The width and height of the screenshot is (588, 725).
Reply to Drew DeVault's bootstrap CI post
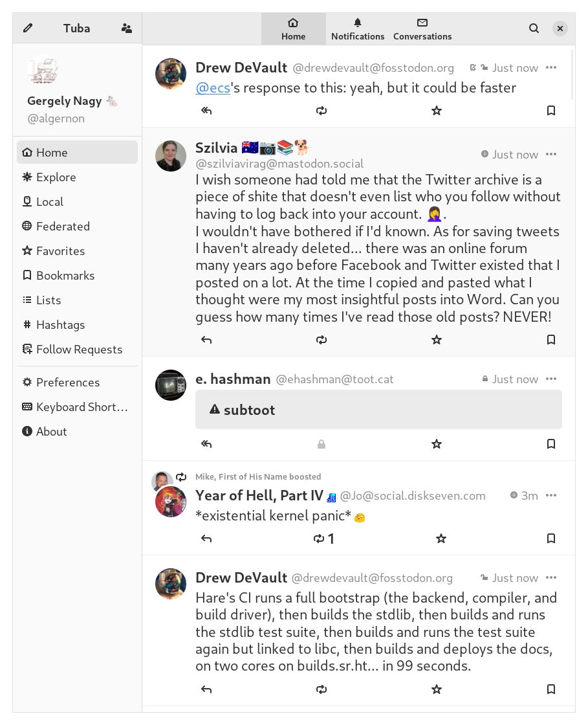pos(206,689)
